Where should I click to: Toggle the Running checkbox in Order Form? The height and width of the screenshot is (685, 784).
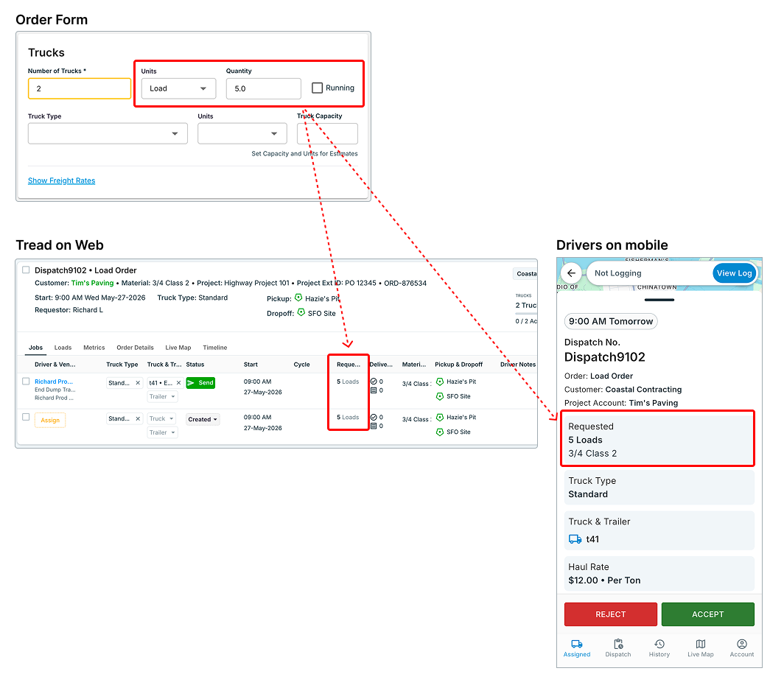[317, 88]
